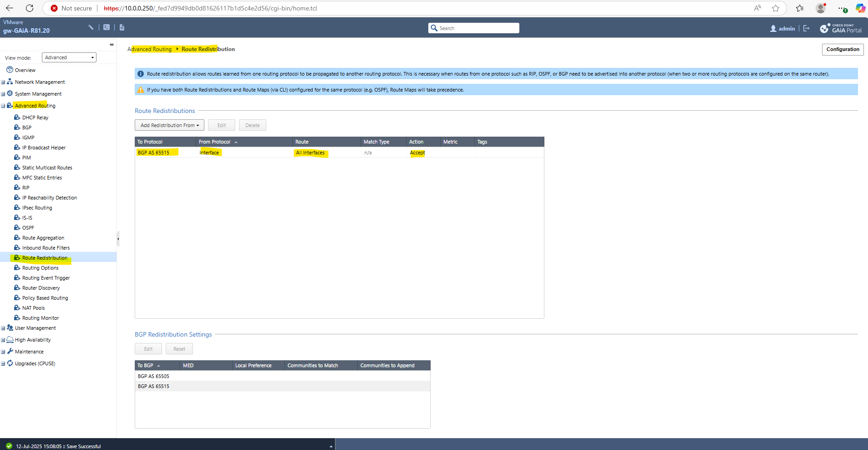Open browser Settings and more menu
This screenshot has height=450, width=868.
[x=842, y=8]
